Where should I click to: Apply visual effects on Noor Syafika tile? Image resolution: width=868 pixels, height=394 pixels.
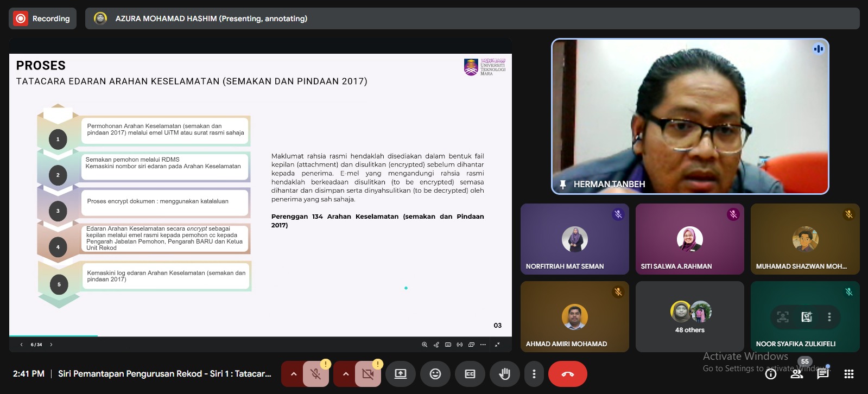coord(807,317)
